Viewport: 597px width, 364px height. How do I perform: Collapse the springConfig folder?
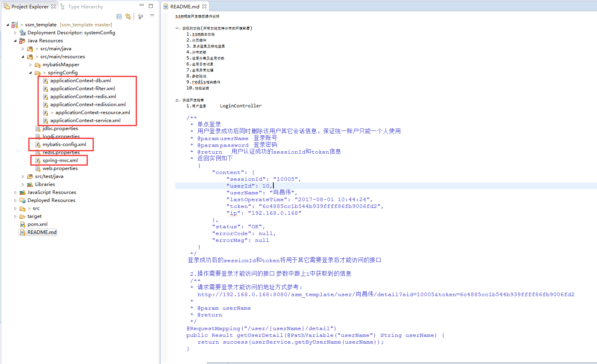[30, 73]
